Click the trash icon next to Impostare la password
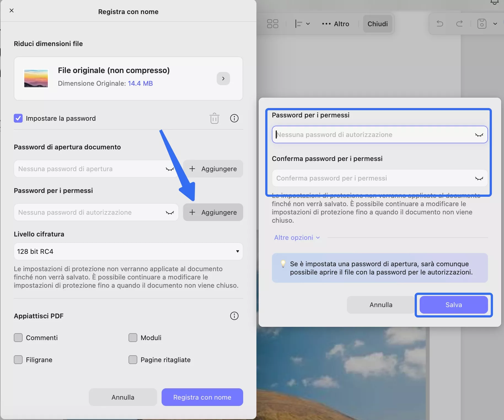 pyautogui.click(x=215, y=118)
